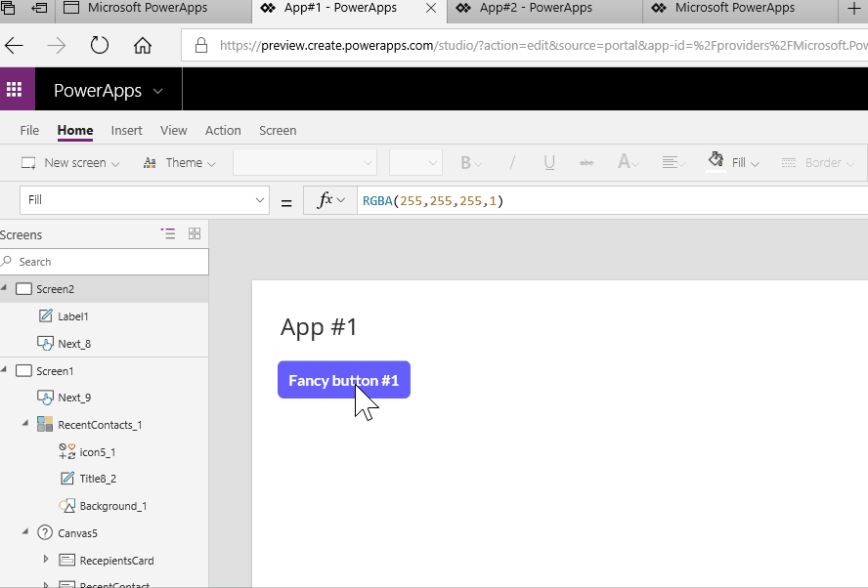Open the Action menu
Image resolution: width=868 pixels, height=588 pixels.
pos(223,130)
